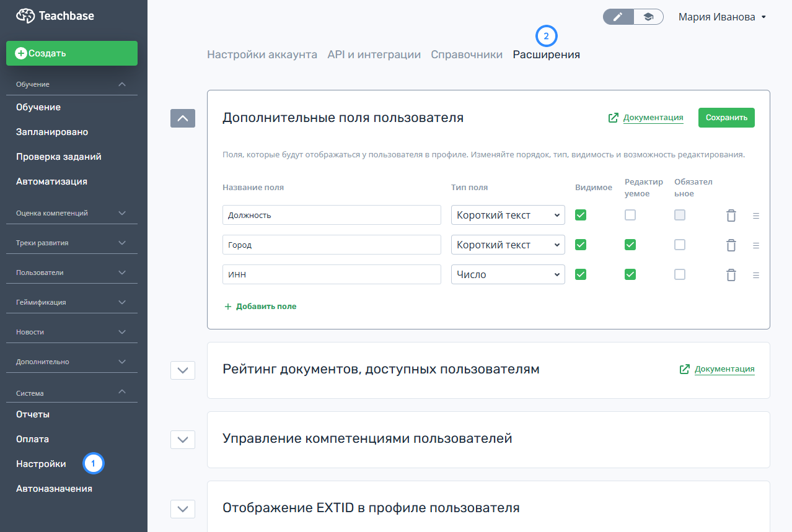The image size is (792, 532).
Task: Open the API и интеграции tab
Action: tap(374, 55)
